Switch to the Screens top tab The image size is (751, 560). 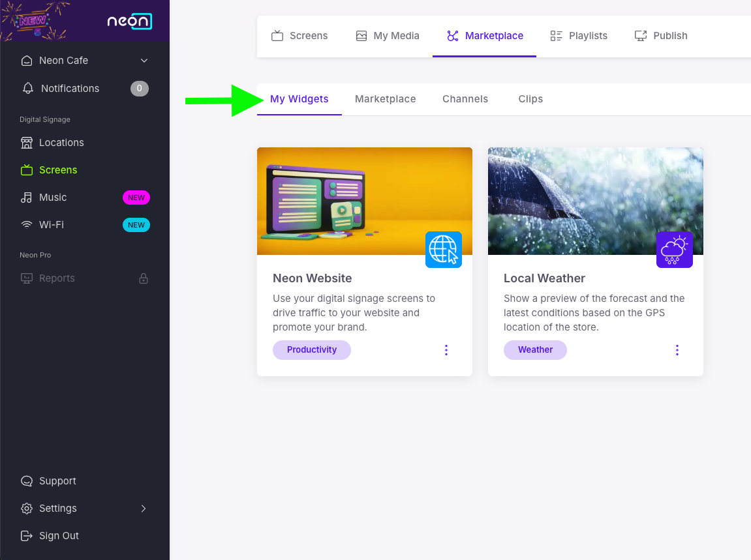(x=299, y=36)
